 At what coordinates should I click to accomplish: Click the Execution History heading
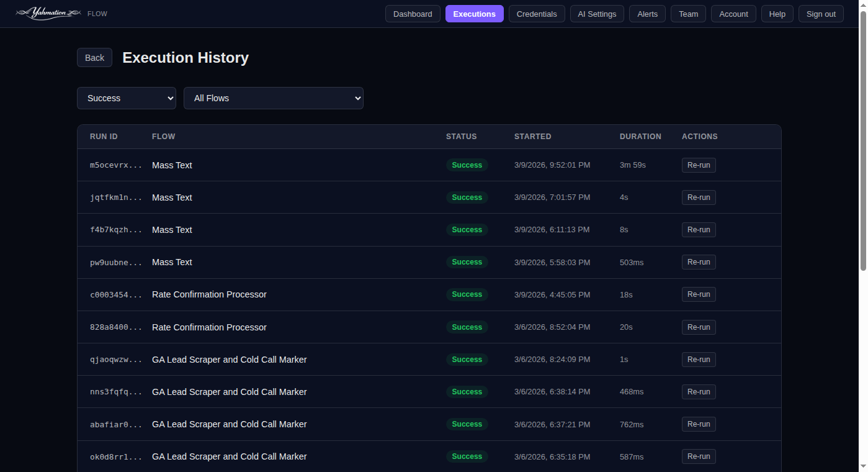coord(186,58)
